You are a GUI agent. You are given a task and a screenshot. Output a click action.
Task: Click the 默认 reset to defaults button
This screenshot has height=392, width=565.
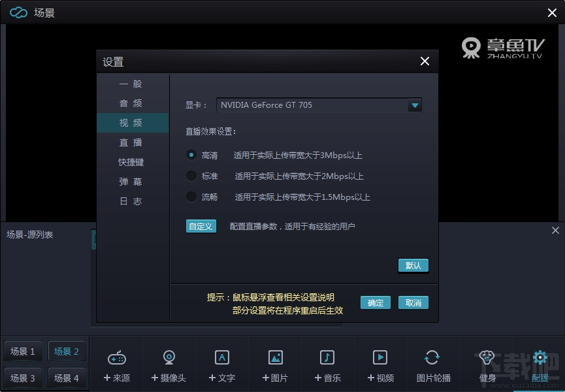pos(413,265)
